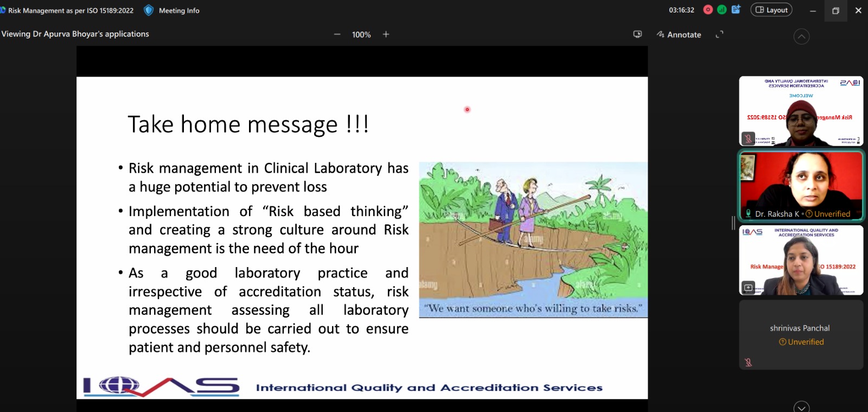
Task: Click the video panel resize divider handle
Action: (733, 223)
